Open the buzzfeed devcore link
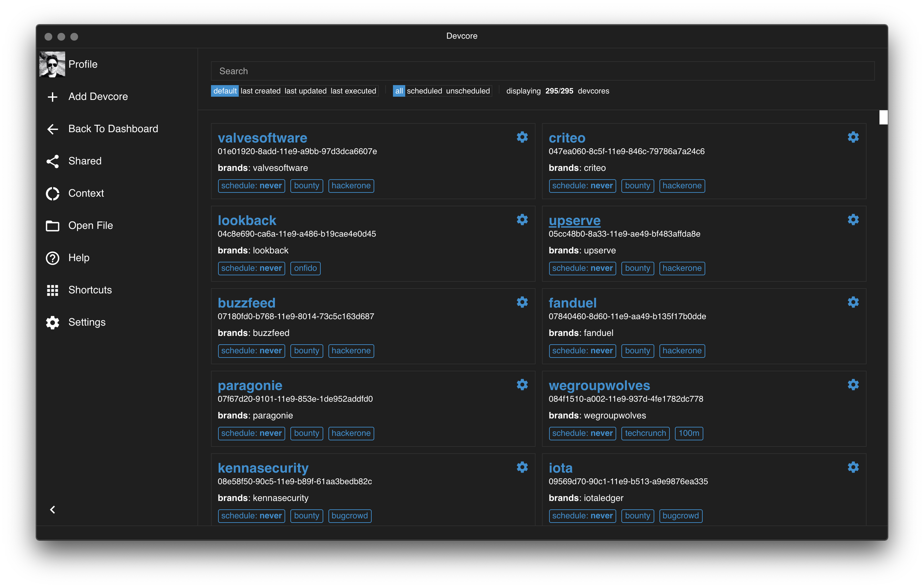The height and width of the screenshot is (588, 924). [246, 302]
